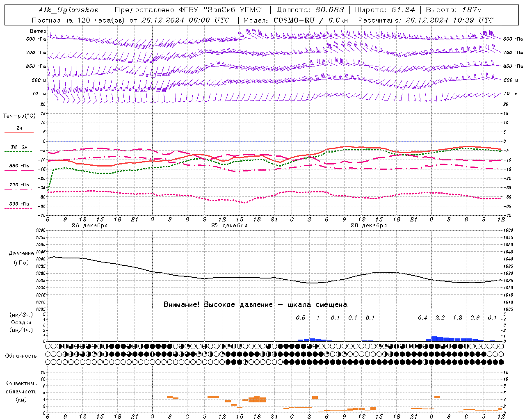Click the longitude value "Долгота: 80.083"
This screenshot has width=525, height=420.
point(310,10)
